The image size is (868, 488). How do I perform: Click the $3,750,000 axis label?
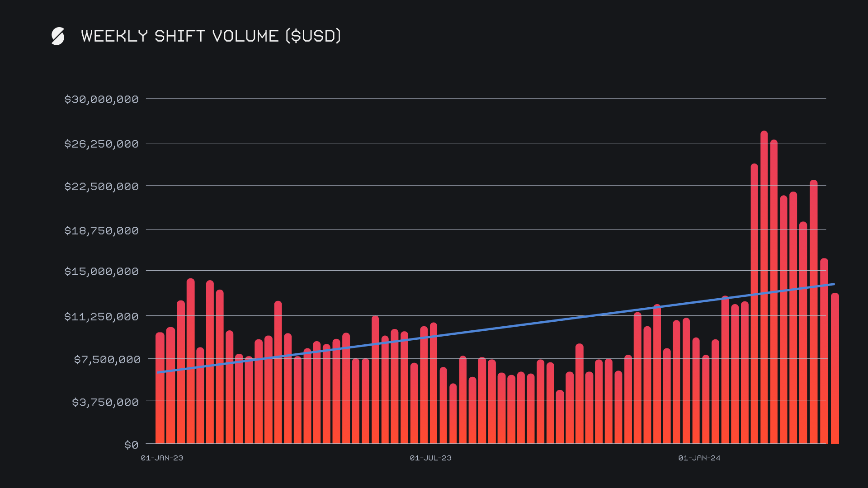click(105, 402)
